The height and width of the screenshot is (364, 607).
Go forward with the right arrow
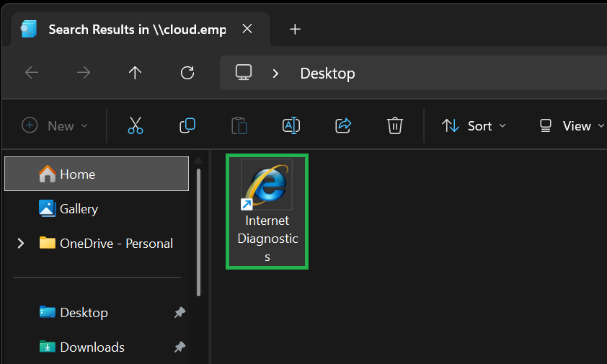(83, 72)
